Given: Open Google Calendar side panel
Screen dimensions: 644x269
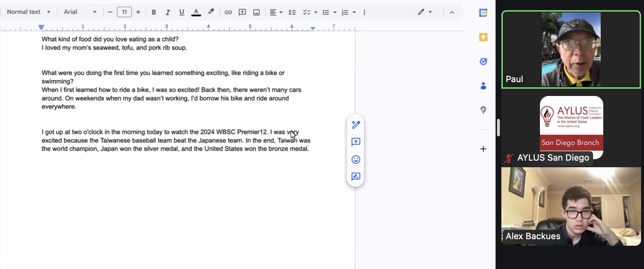Looking at the screenshot, I should pyautogui.click(x=483, y=13).
